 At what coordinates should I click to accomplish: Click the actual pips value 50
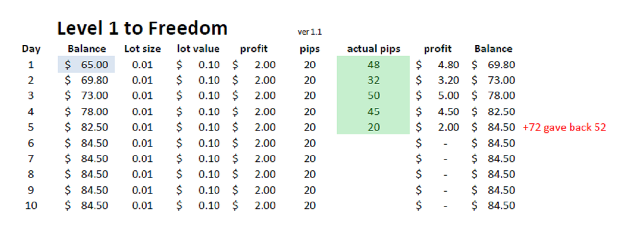[x=373, y=96]
